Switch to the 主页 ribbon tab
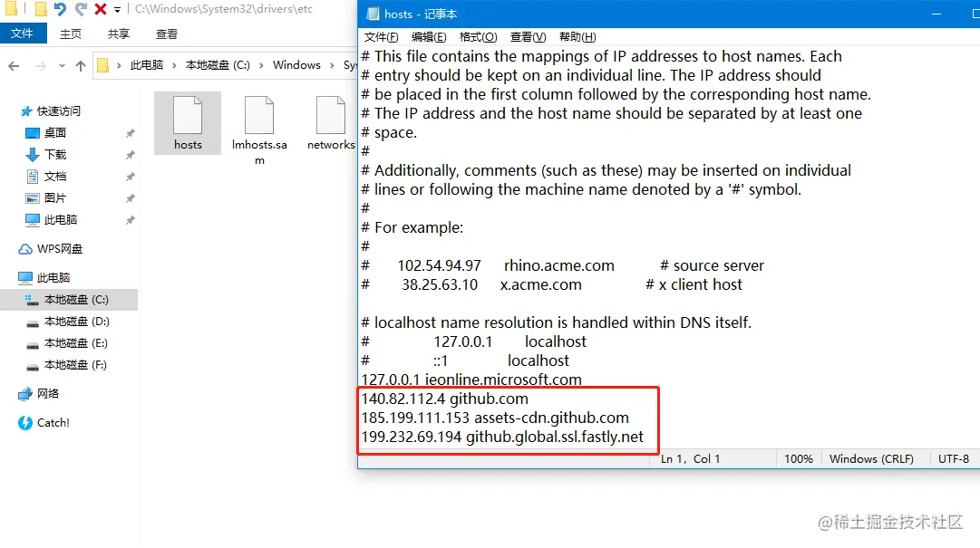This screenshot has height=548, width=980. pos(71,34)
